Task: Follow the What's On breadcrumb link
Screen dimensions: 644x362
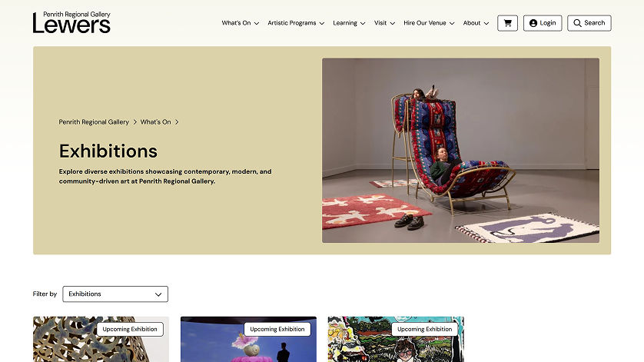Action: pyautogui.click(x=156, y=122)
